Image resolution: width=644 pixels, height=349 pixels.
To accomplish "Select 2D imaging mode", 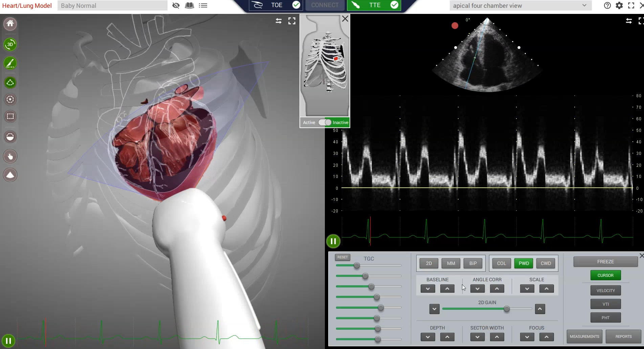I will click(429, 263).
